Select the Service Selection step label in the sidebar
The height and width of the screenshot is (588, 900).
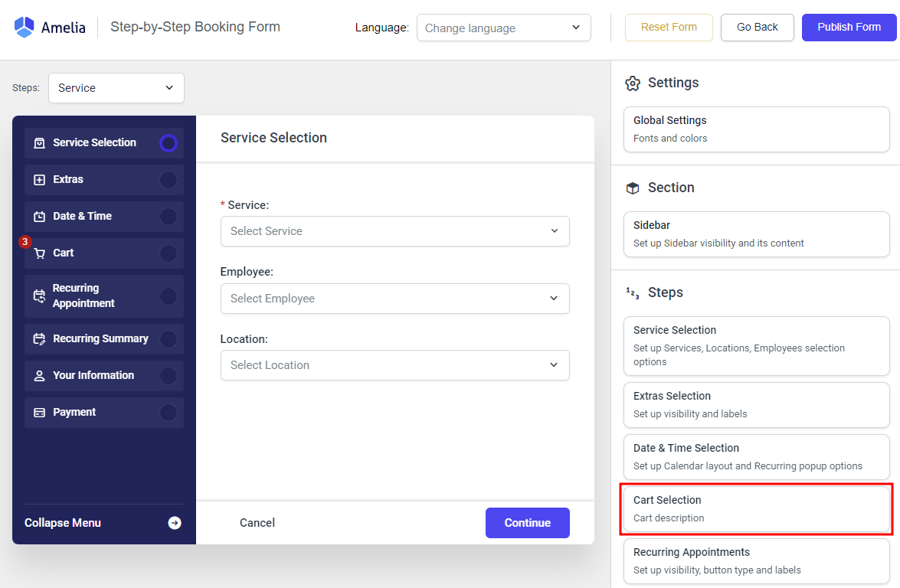(x=95, y=143)
